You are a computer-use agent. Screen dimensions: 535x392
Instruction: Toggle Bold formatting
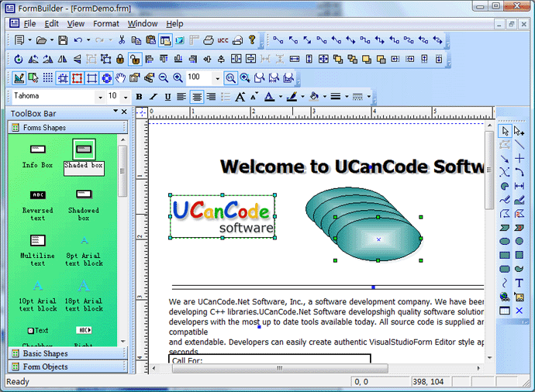139,97
